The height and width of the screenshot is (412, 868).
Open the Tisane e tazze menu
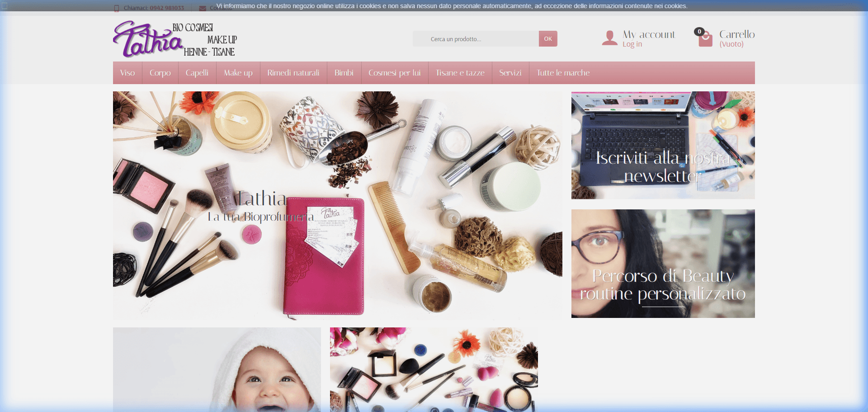[x=460, y=73]
